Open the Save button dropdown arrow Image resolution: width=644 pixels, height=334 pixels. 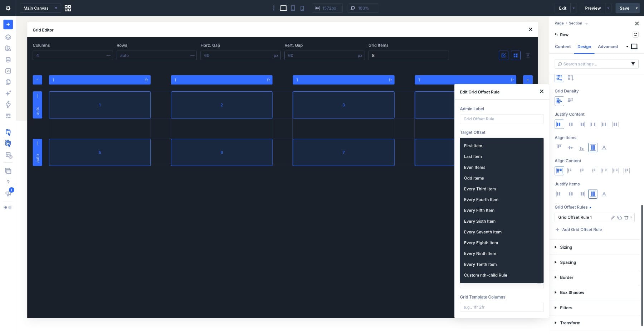pos(636,8)
